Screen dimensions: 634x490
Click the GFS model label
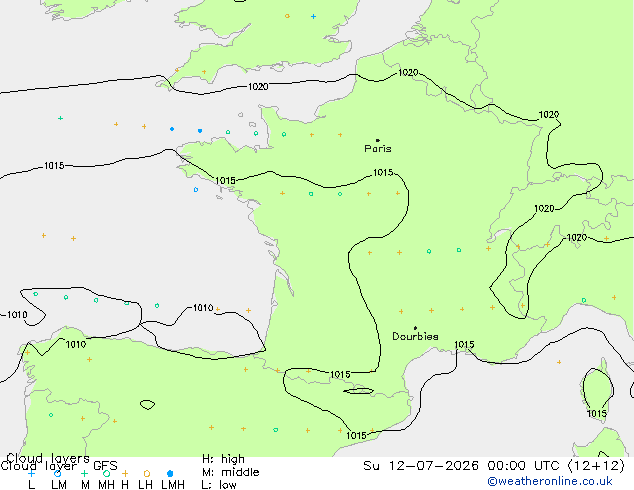click(105, 466)
